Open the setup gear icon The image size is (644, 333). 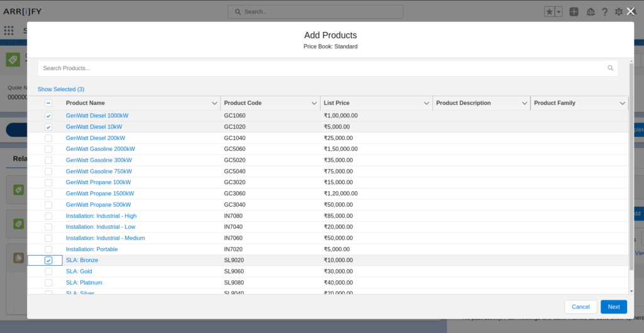click(x=619, y=12)
